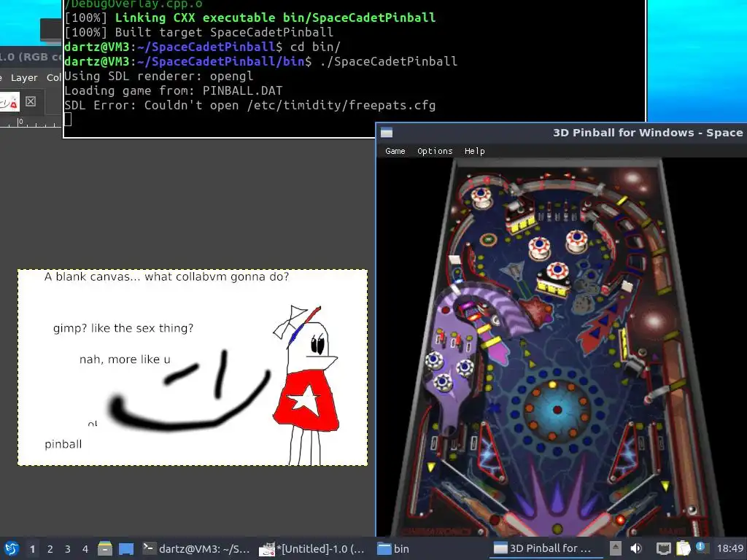Switch to bin folder taskbar entry
Image resolution: width=747 pixels, height=560 pixels.
pyautogui.click(x=393, y=549)
